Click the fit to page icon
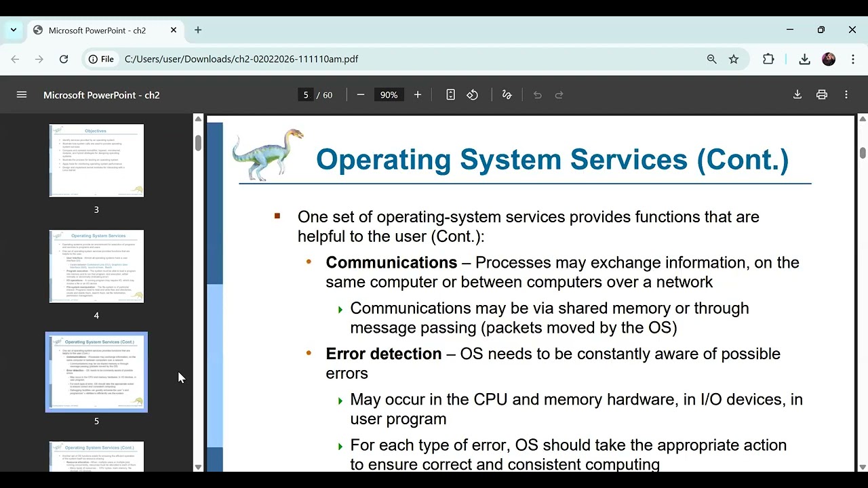 450,95
